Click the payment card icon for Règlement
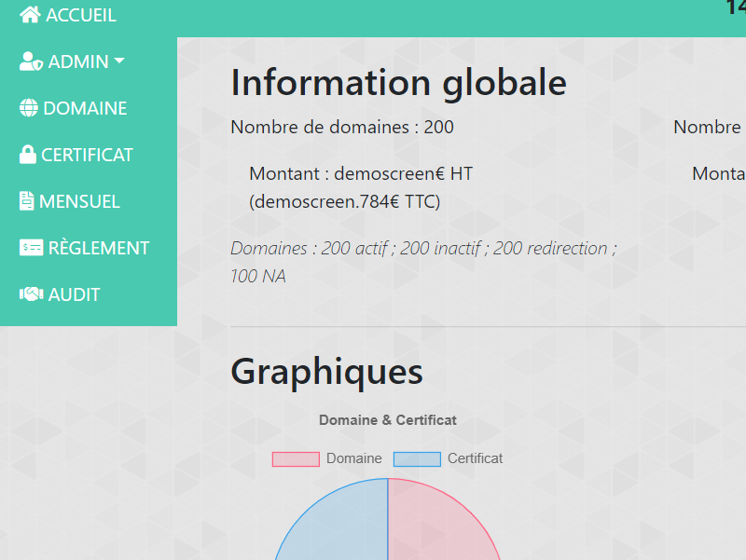The width and height of the screenshot is (746, 560). [x=32, y=248]
